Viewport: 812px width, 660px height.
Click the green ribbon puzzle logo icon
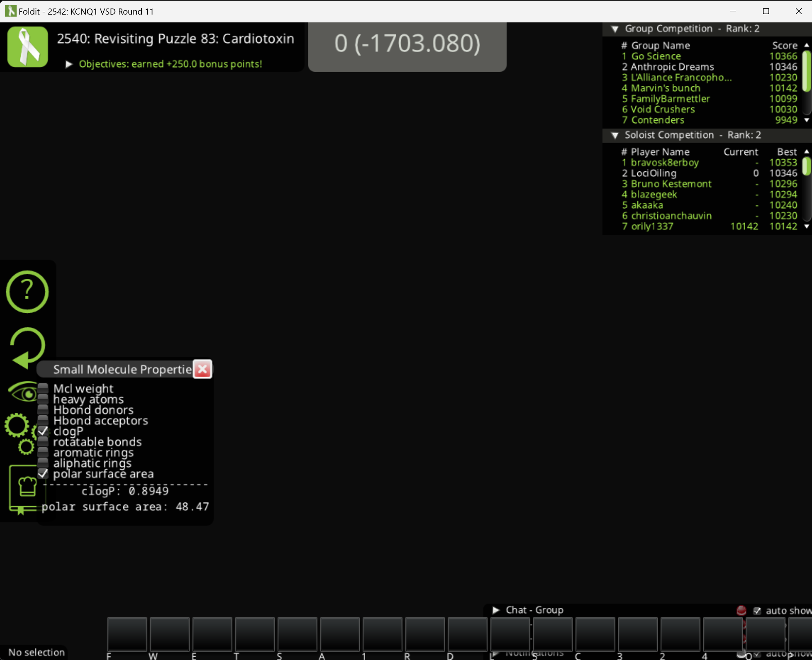pos(28,47)
